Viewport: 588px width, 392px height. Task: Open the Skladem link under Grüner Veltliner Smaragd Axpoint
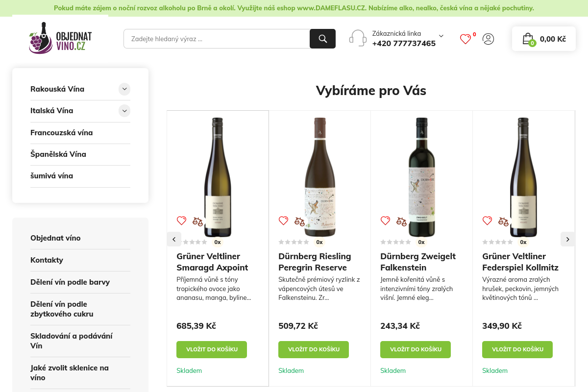pyautogui.click(x=189, y=370)
